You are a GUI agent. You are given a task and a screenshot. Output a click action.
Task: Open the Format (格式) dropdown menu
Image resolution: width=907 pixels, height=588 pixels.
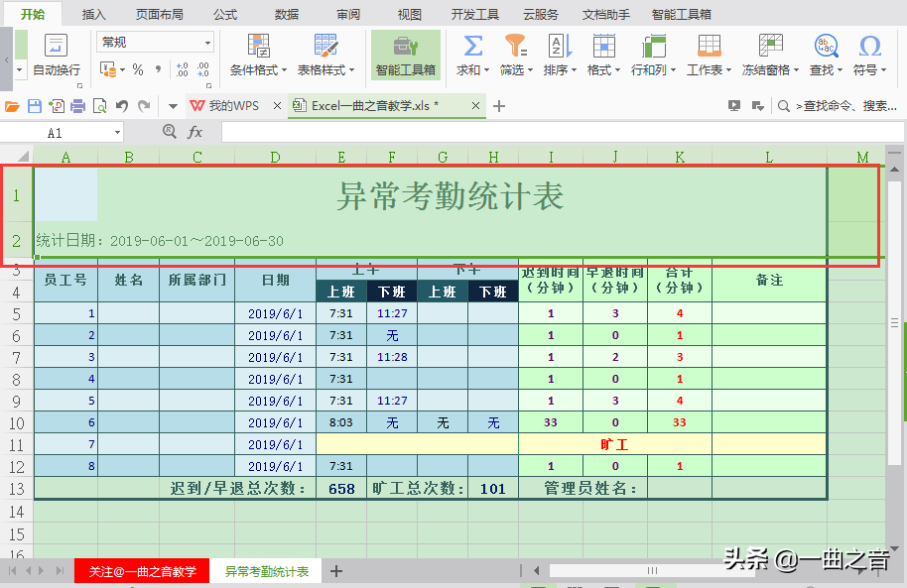tap(603, 57)
